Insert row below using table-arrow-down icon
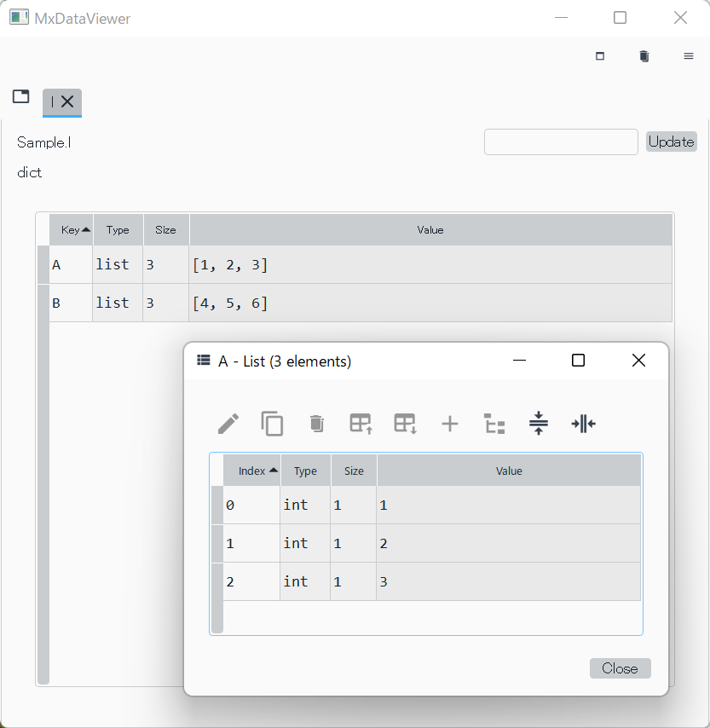The height and width of the screenshot is (728, 710). (405, 424)
